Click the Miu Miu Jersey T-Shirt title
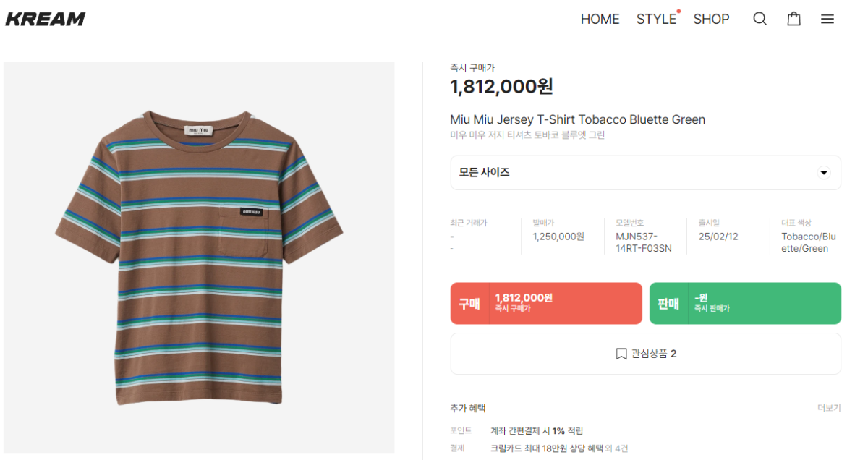 (577, 119)
